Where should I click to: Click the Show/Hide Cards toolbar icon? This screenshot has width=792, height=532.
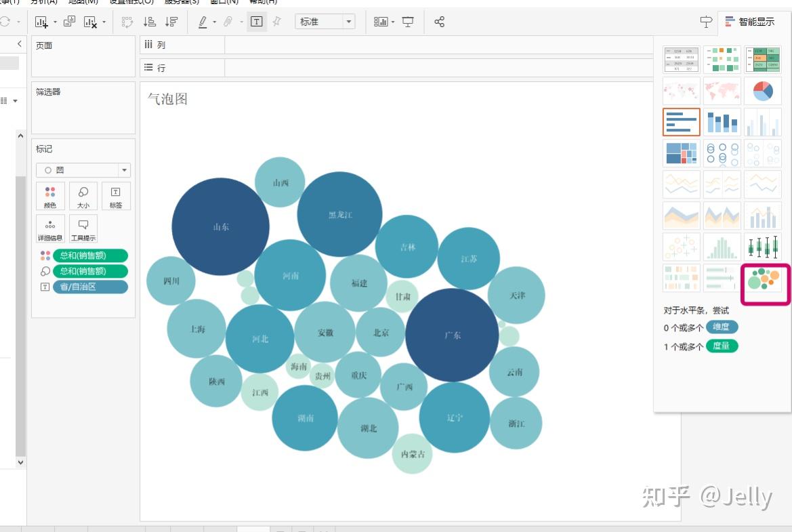click(x=380, y=22)
